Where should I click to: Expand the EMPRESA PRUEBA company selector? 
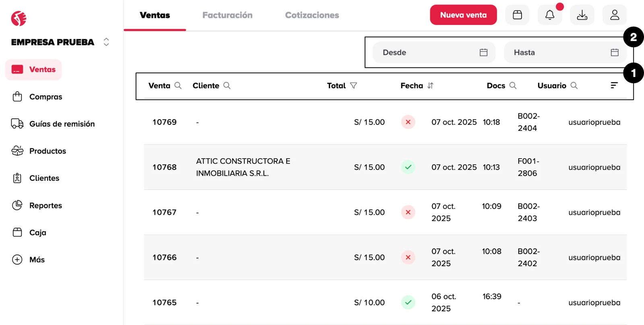click(106, 42)
